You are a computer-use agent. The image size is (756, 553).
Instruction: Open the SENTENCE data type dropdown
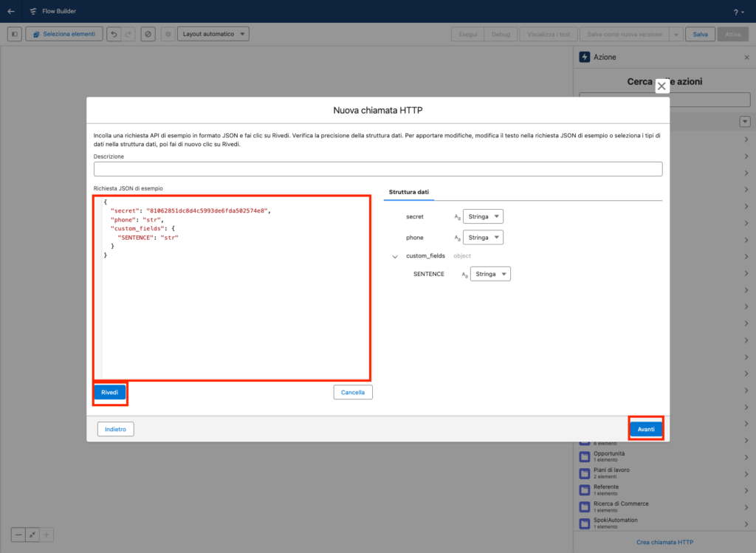tap(491, 274)
